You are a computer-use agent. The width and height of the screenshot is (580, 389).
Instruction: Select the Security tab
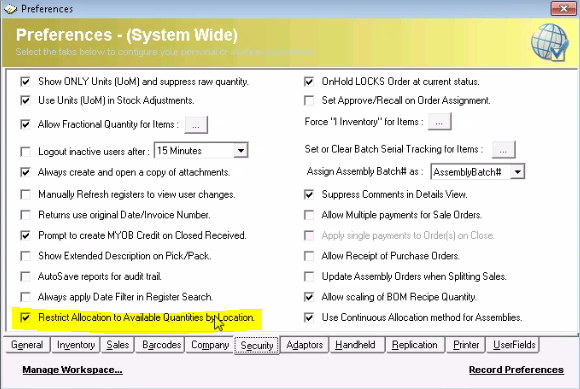pos(257,345)
